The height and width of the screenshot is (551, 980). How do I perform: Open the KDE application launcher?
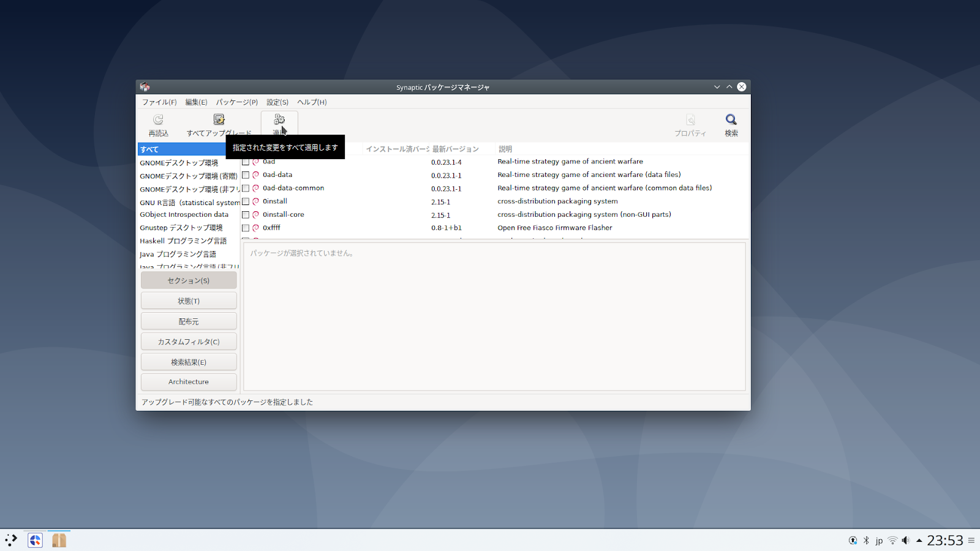pos(11,540)
